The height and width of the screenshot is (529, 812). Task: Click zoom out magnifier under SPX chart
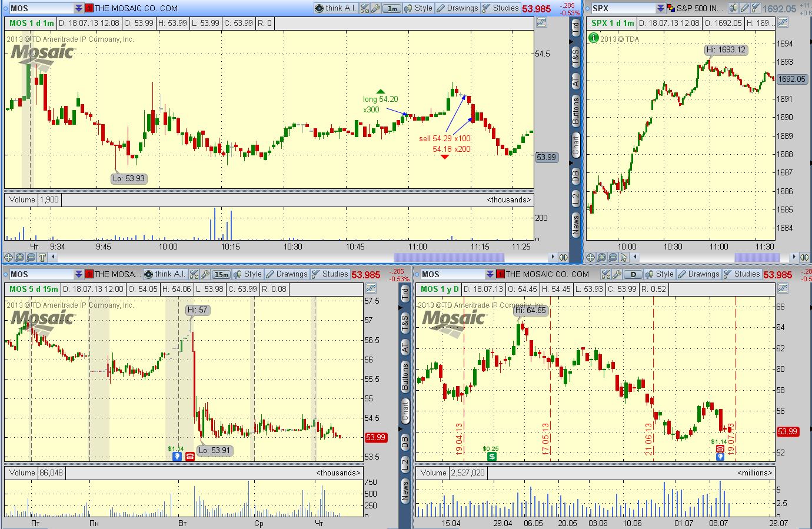pyautogui.click(x=613, y=257)
